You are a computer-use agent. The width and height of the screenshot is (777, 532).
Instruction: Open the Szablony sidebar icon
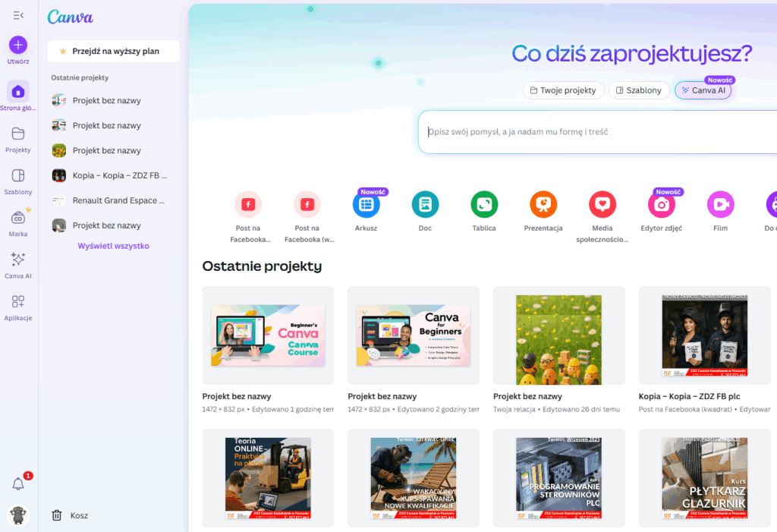click(18, 175)
